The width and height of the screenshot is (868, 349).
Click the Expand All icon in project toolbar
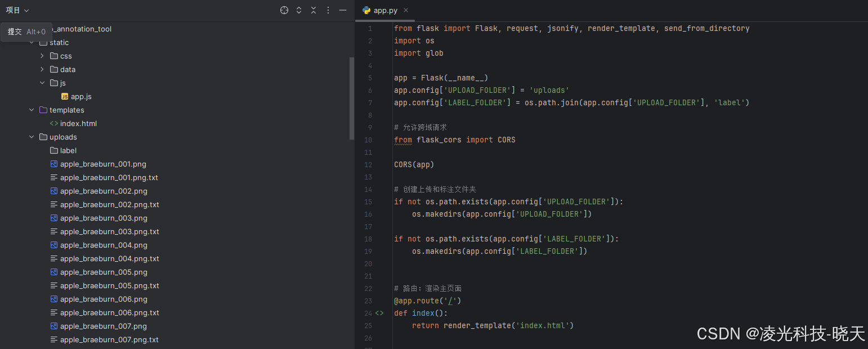coord(298,10)
